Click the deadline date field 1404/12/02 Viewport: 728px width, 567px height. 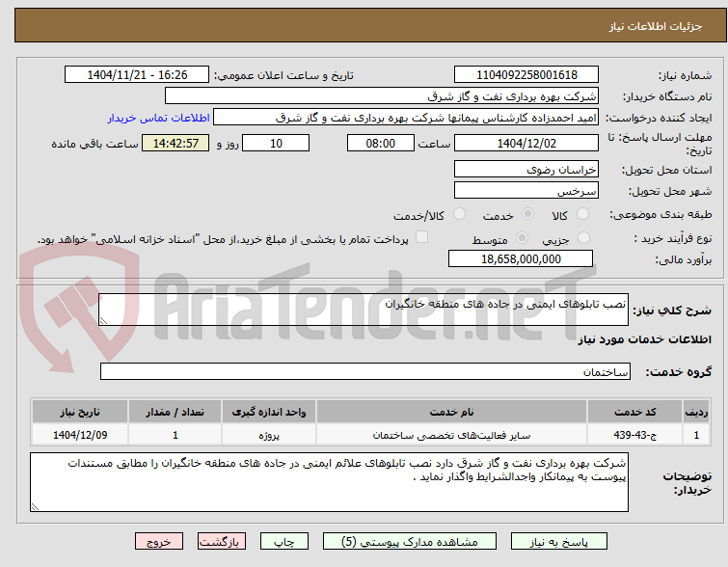[526, 143]
